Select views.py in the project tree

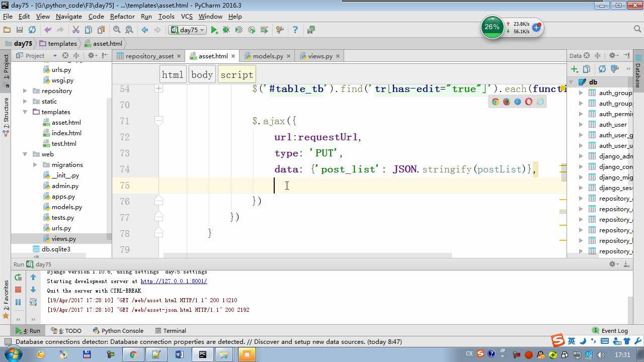63,239
